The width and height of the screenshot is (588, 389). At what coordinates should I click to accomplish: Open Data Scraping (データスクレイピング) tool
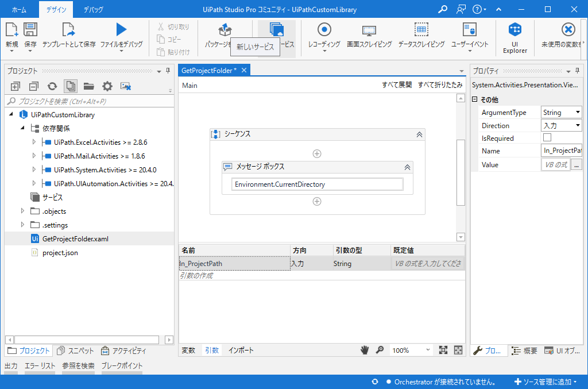click(x=421, y=30)
